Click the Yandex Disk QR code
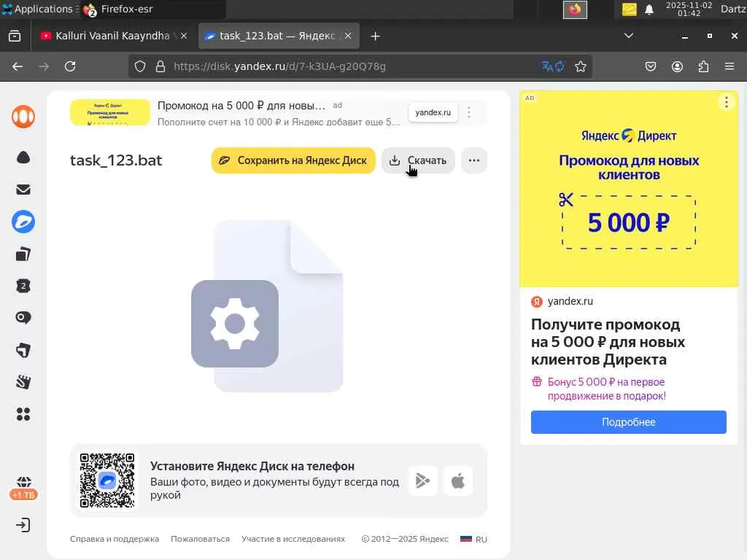 (107, 481)
